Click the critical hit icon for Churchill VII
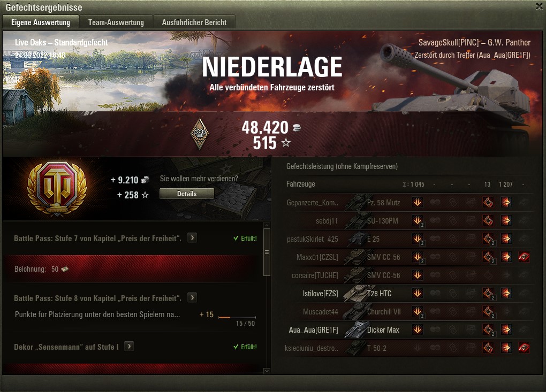Image resolution: width=546 pixels, height=392 pixels. tap(488, 311)
